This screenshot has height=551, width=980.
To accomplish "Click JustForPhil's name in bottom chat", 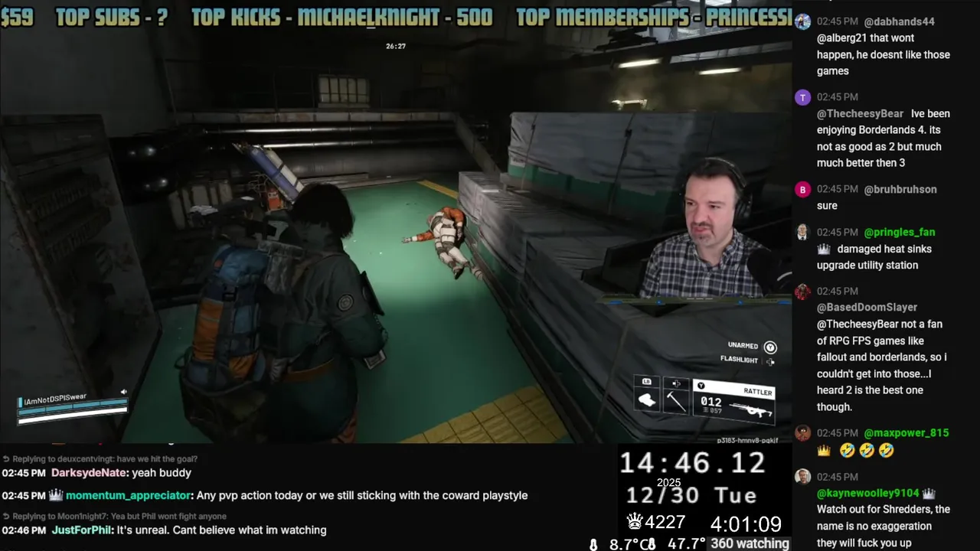I will pos(81,530).
